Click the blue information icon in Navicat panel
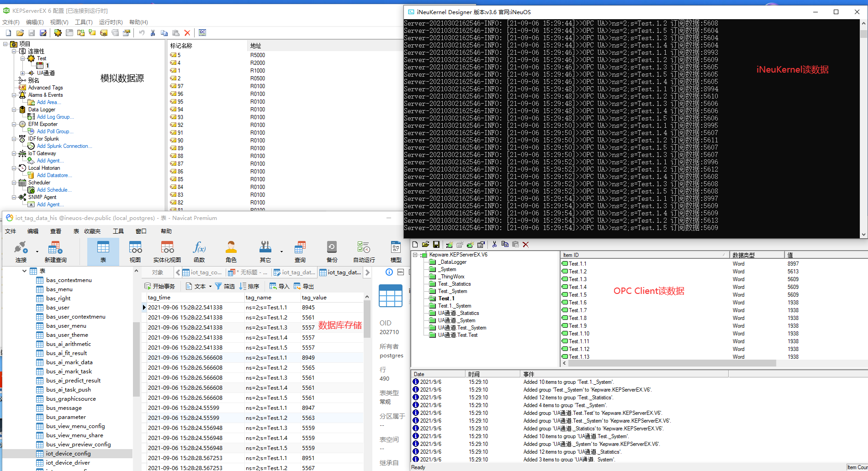 point(389,272)
